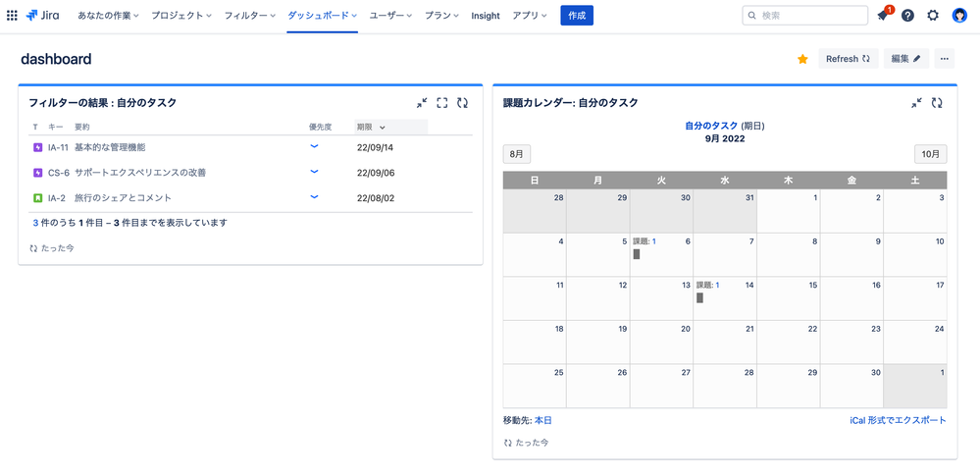This screenshot has width=980, height=476.
Task: Click the priority icon of CS-6
Action: (314, 172)
